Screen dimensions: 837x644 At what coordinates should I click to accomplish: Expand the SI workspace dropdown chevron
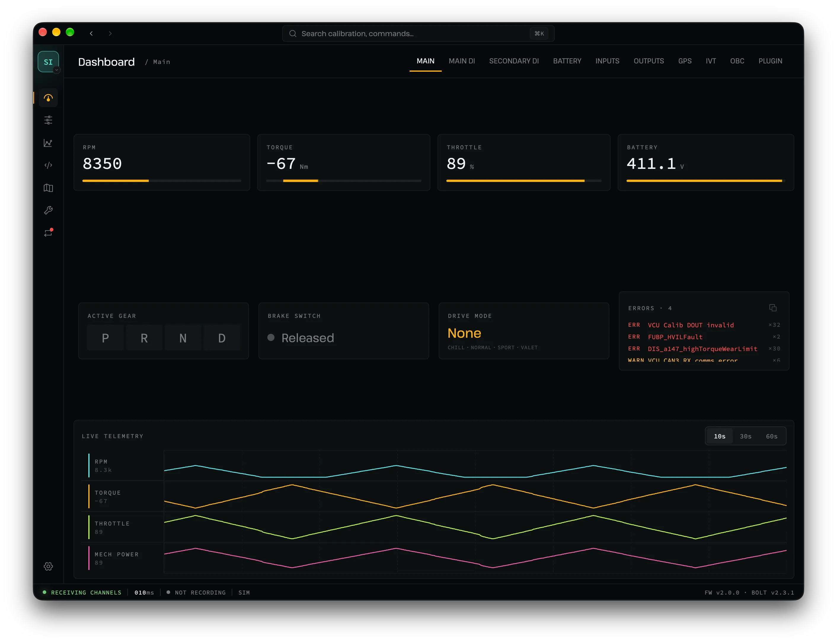coord(57,70)
